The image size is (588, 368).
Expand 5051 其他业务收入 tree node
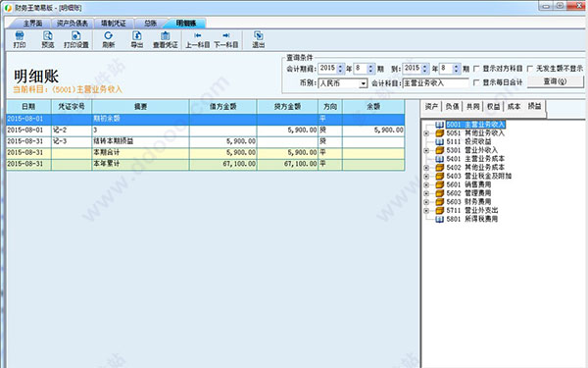pos(426,133)
